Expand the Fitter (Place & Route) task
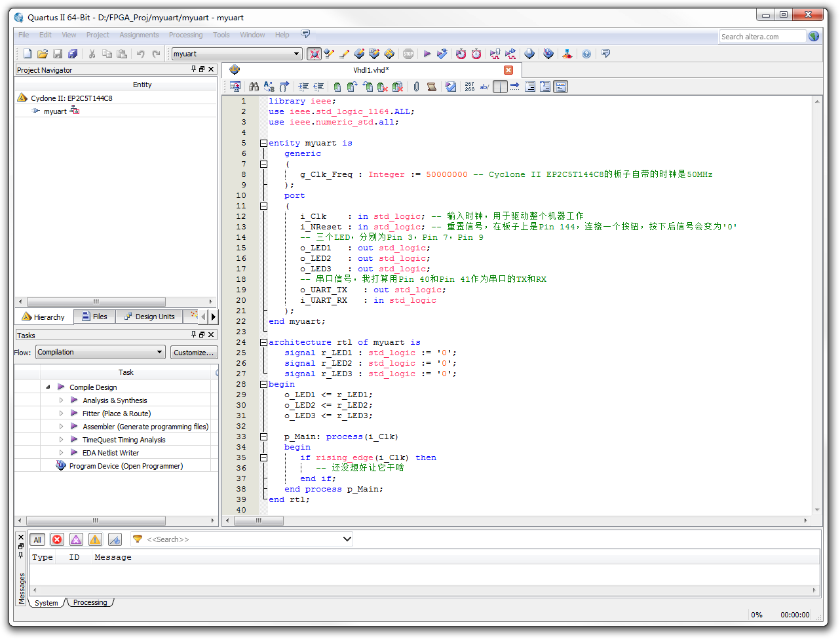Image resolution: width=840 pixels, height=639 pixels. coord(62,414)
